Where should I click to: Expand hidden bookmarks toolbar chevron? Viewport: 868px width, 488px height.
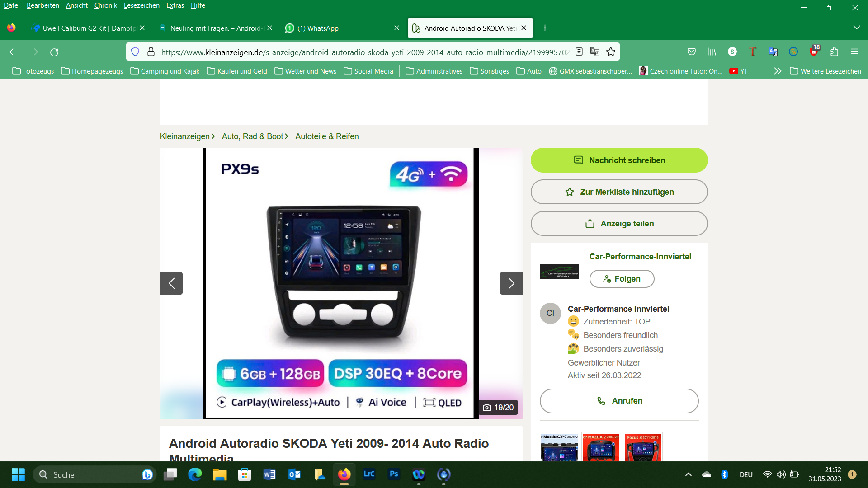pos(777,71)
